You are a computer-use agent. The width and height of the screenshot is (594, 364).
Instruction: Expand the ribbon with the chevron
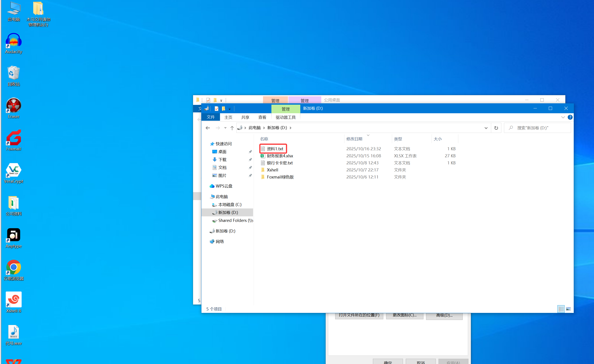[x=563, y=117]
